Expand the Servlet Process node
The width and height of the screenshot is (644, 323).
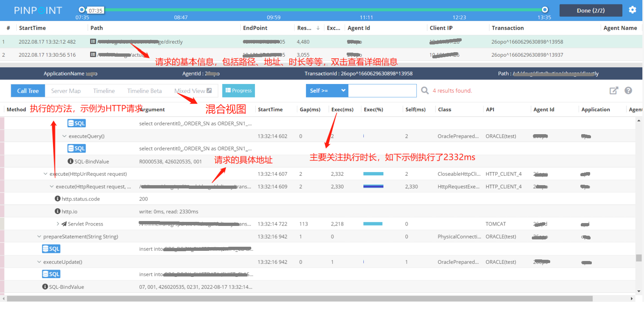(58, 224)
